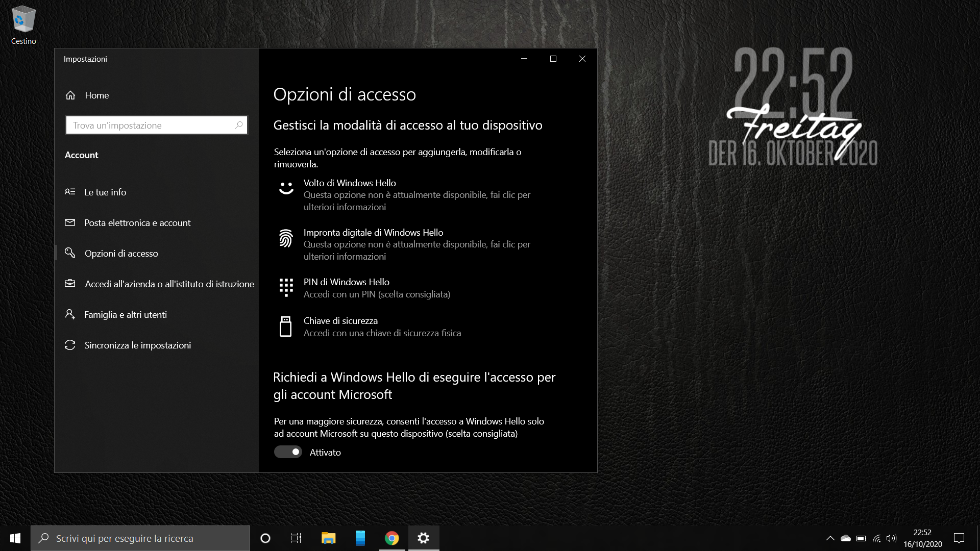Click the desktop clock widget showing Freitag
This screenshot has height=551, width=980.
tap(793, 106)
